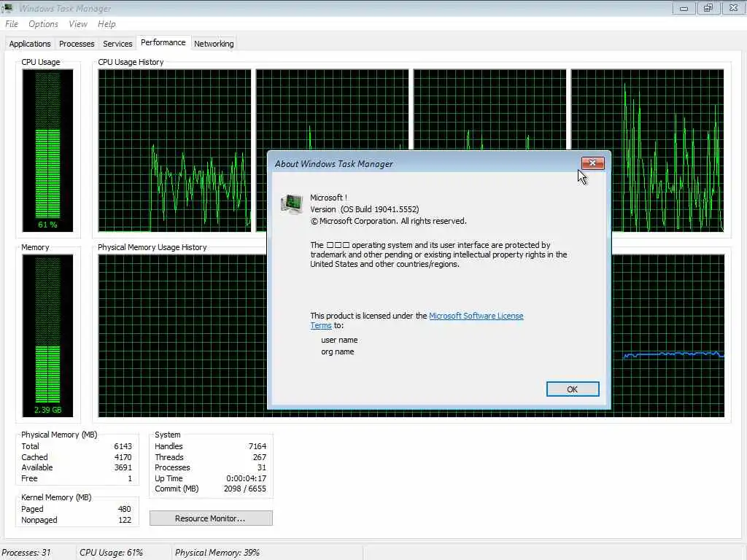Click the Threads value 267

coord(260,457)
